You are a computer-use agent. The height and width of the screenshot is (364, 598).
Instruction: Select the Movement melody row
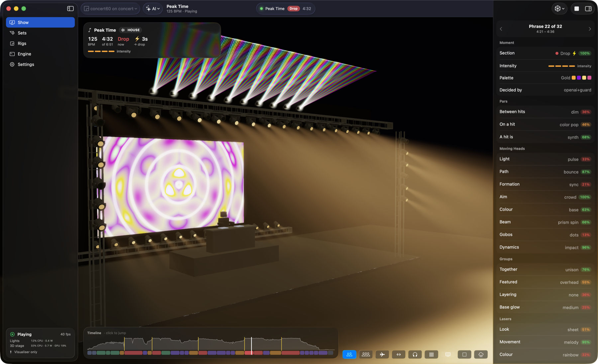click(545, 342)
